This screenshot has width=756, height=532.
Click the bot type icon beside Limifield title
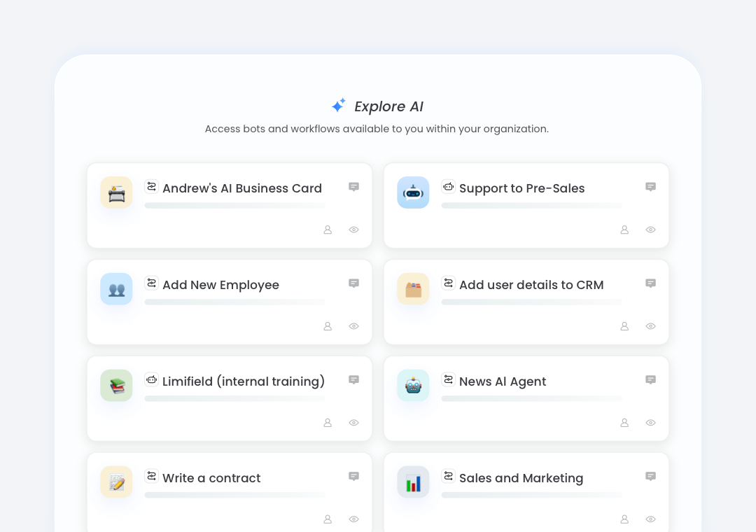[151, 380]
